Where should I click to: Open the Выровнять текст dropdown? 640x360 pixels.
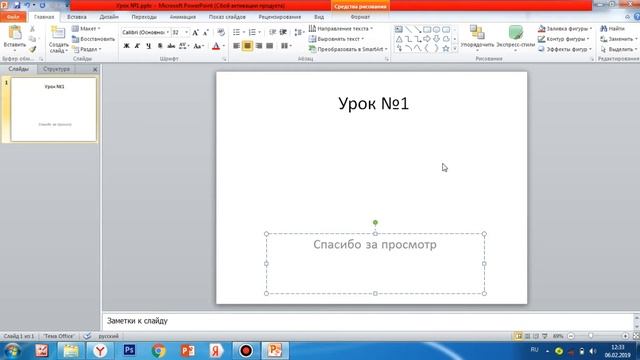click(336, 39)
